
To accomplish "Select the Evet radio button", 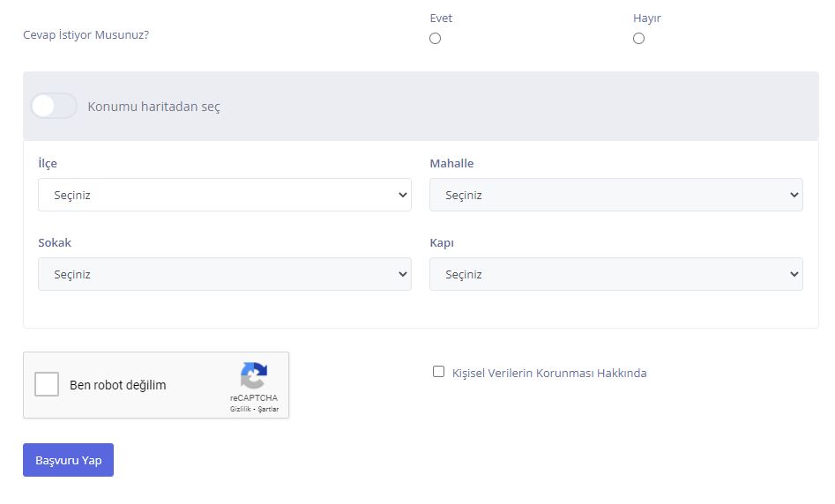I will click(435, 39).
